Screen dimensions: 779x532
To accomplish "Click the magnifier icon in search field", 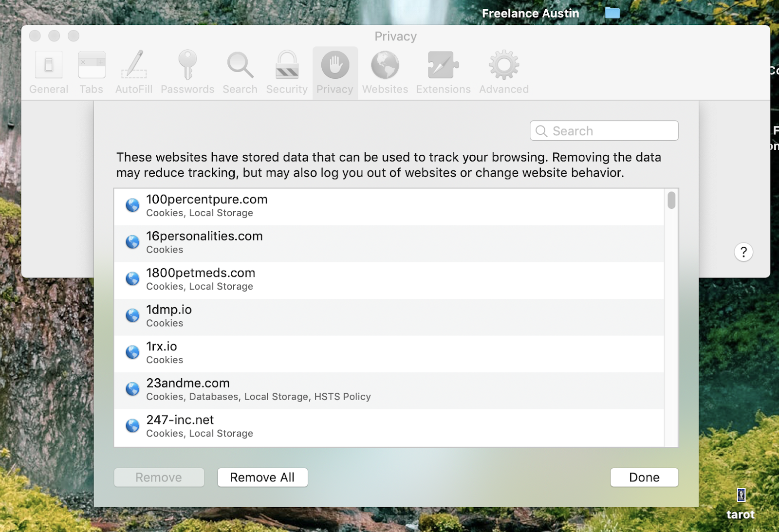I will coord(541,131).
